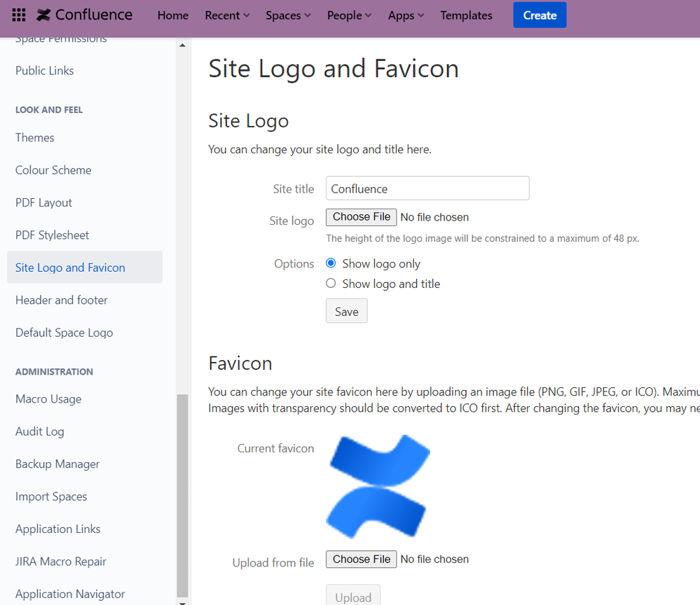Open the Recent dropdown

(x=226, y=15)
